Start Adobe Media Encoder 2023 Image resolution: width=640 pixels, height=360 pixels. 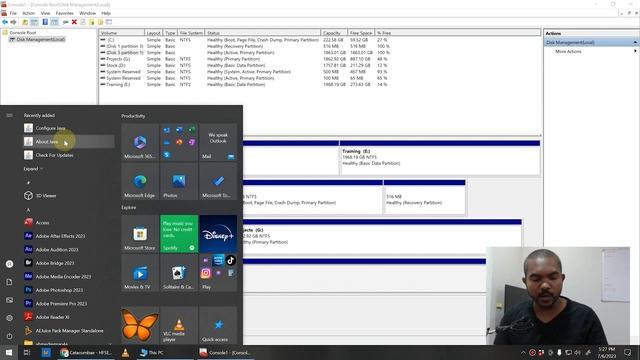tap(69, 276)
